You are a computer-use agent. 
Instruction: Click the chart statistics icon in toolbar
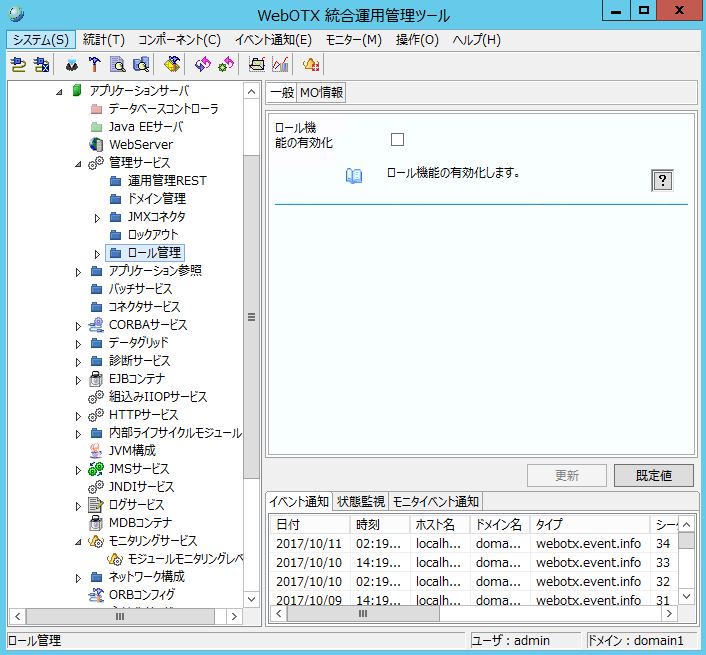[280, 65]
